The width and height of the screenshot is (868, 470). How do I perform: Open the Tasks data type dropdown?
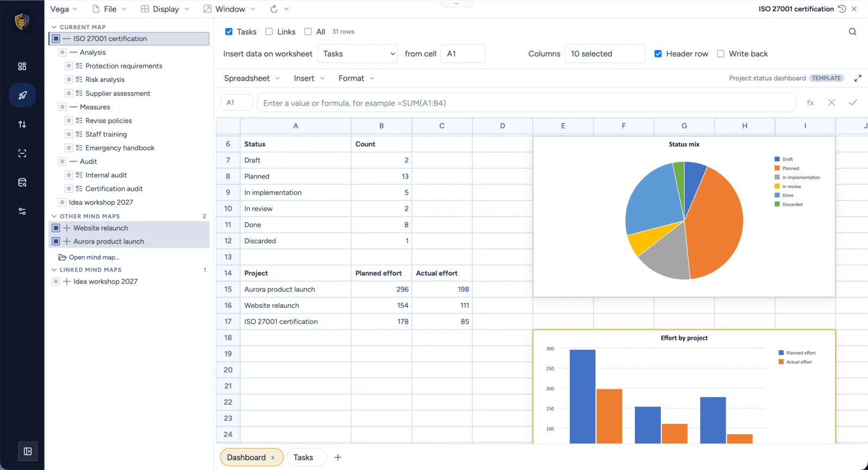coord(358,54)
